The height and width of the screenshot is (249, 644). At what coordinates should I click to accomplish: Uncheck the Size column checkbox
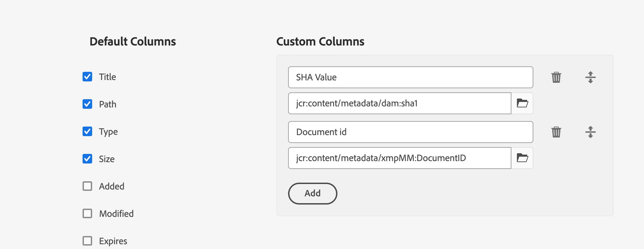point(87,159)
